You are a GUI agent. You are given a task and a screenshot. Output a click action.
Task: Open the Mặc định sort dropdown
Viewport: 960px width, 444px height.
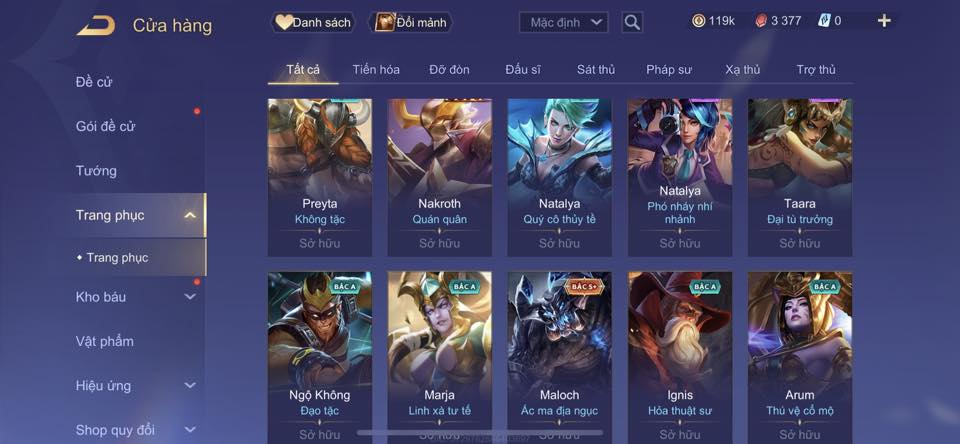(564, 23)
